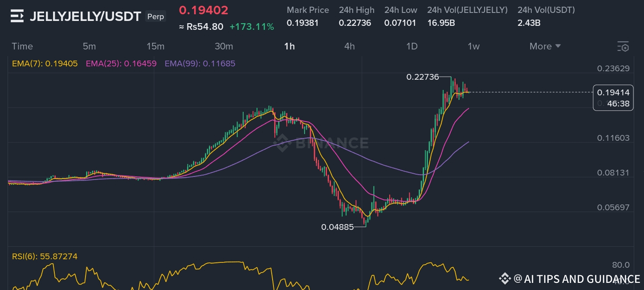Click the RSI 80.0 axis label
This screenshot has width=644, height=290.
[x=621, y=265]
